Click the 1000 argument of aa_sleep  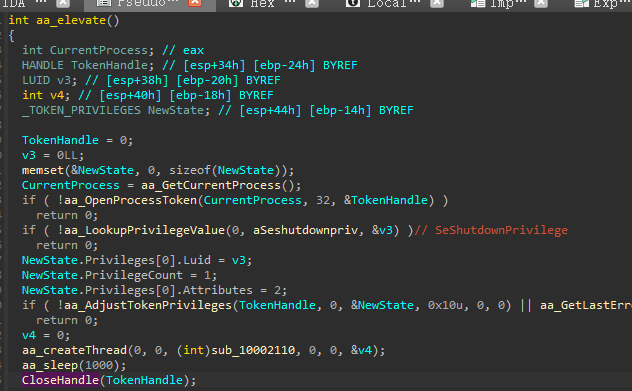(99, 365)
